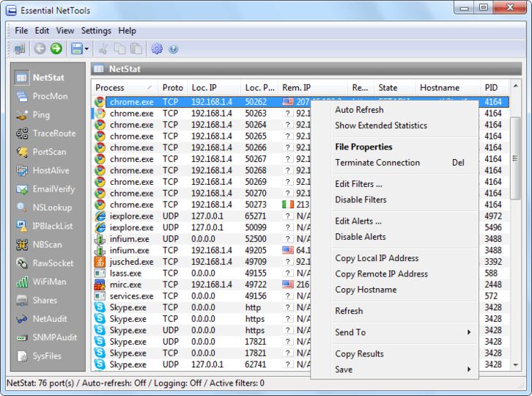Open the SNMPAudit tool
532x396 pixels.
tap(46, 337)
